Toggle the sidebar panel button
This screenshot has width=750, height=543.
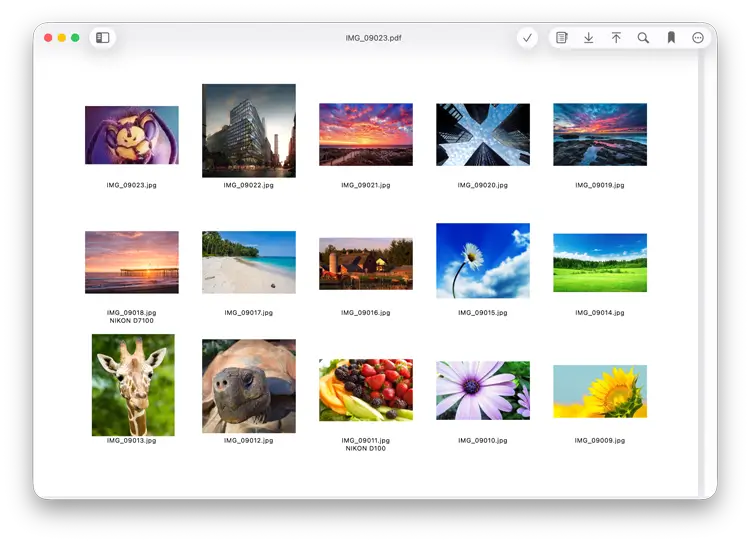coord(102,38)
